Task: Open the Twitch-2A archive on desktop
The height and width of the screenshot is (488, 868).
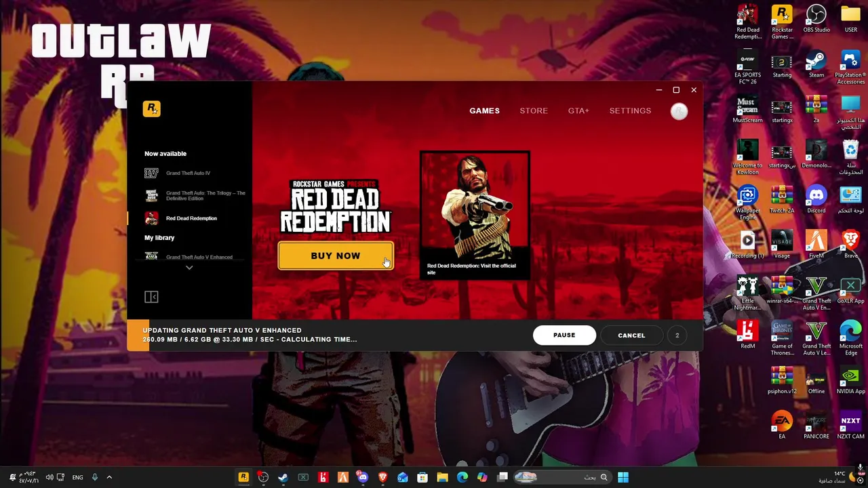Action: click(x=782, y=200)
